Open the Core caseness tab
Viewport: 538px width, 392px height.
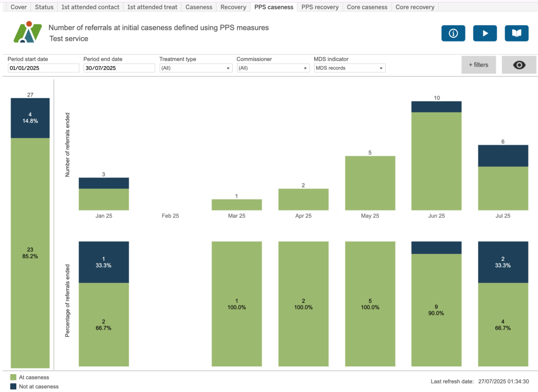point(367,7)
